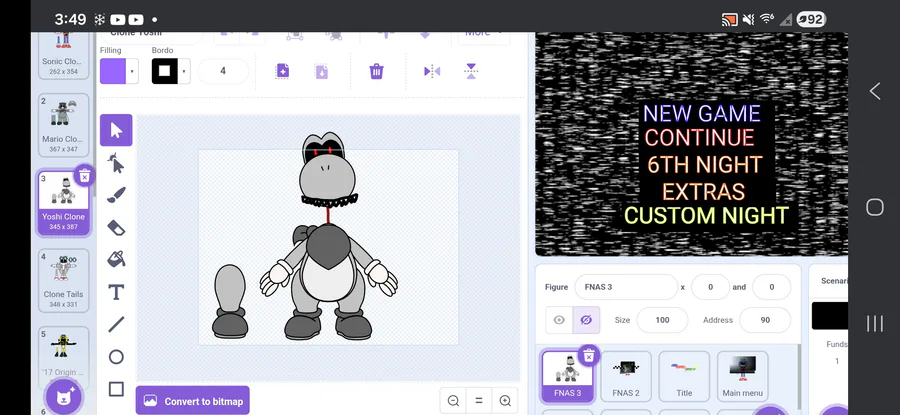The image size is (900, 415).
Task: Click the Copy icon in toolbar
Action: pyautogui.click(x=282, y=71)
